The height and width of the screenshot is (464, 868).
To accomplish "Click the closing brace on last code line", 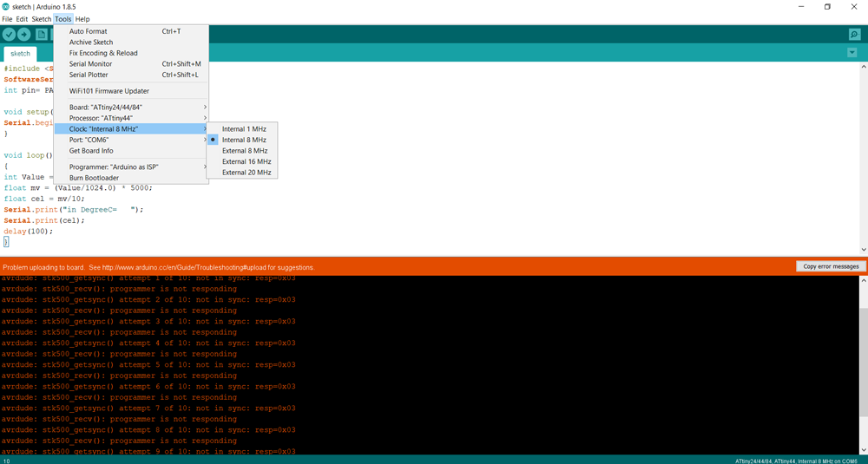I will point(6,242).
